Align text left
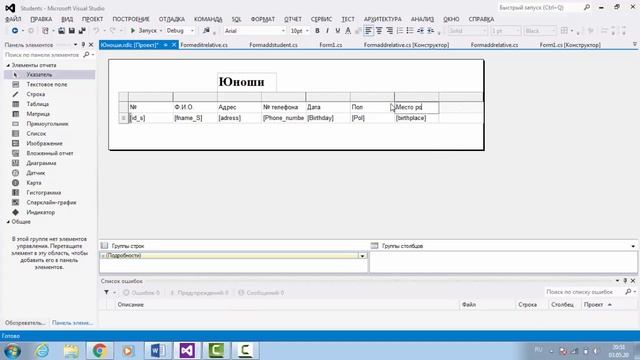The width and height of the screenshot is (640, 360). pyautogui.click(x=369, y=31)
